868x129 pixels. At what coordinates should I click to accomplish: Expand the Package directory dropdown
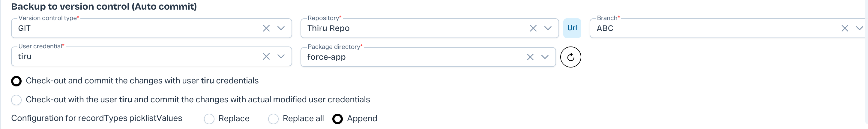[545, 57]
